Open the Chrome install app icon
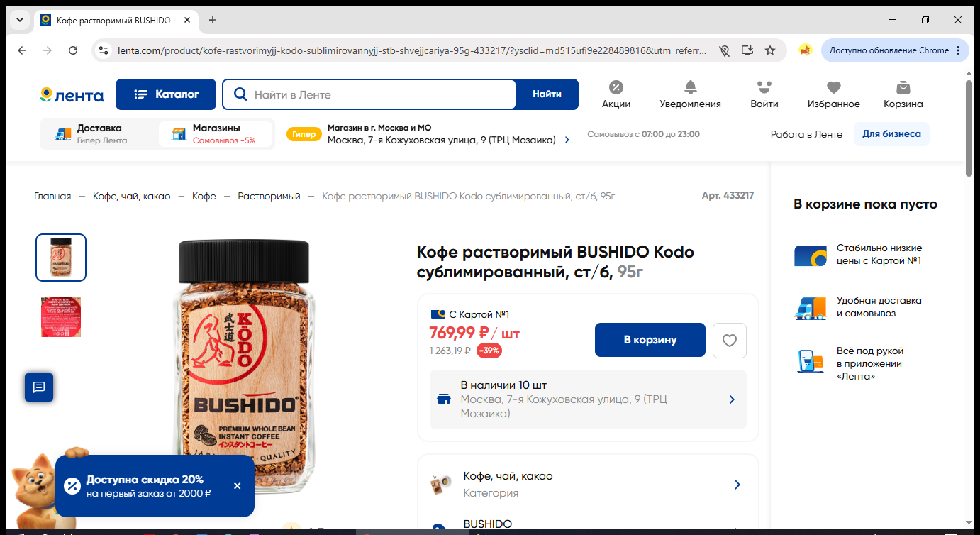 747,50
